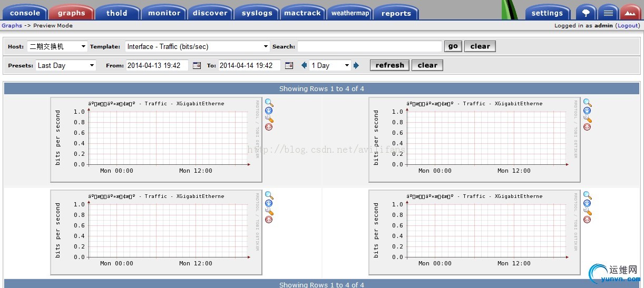
Task: Focus the Search input field
Action: pyautogui.click(x=369, y=46)
